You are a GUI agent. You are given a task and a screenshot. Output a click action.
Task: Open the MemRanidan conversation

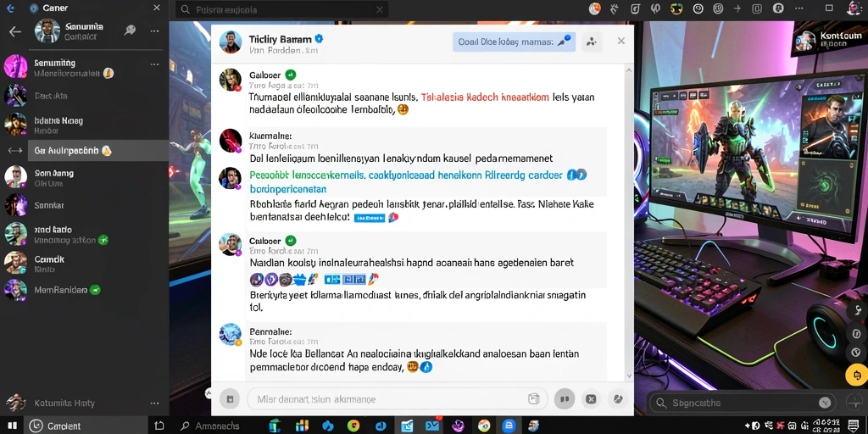pyautogui.click(x=84, y=290)
